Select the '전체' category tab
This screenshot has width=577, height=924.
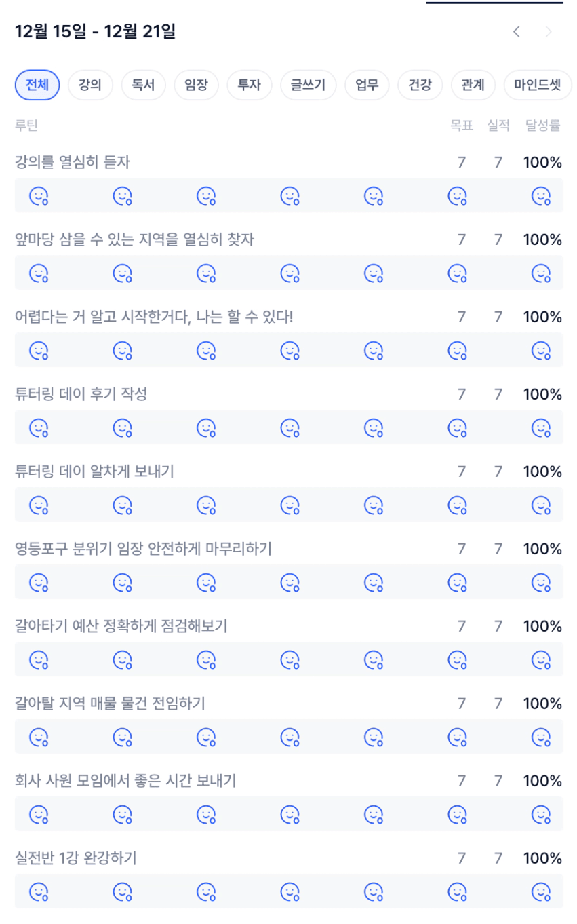click(37, 85)
